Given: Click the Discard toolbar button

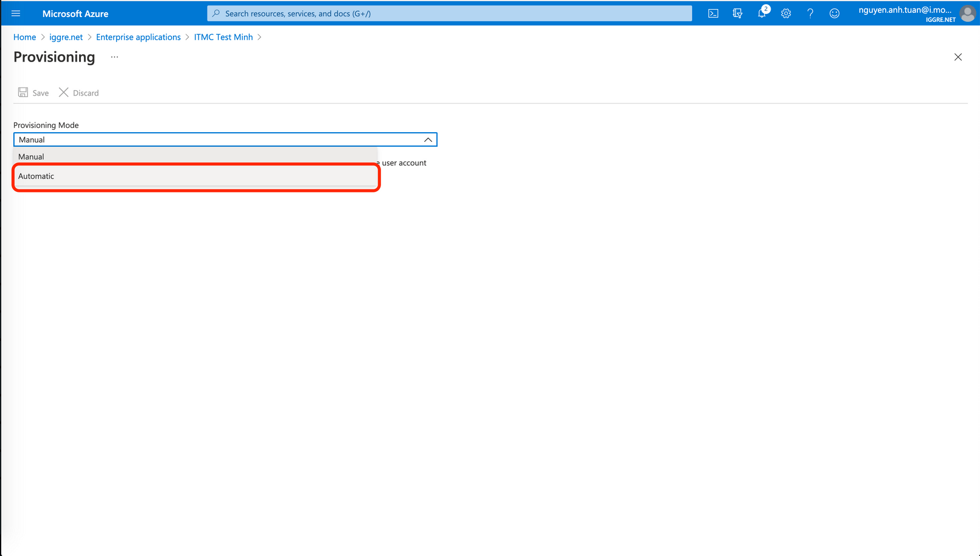Looking at the screenshot, I should tap(79, 93).
